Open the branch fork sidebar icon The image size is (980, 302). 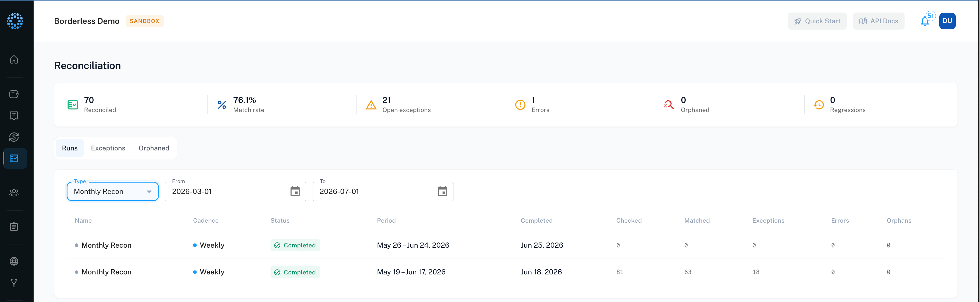click(14, 283)
